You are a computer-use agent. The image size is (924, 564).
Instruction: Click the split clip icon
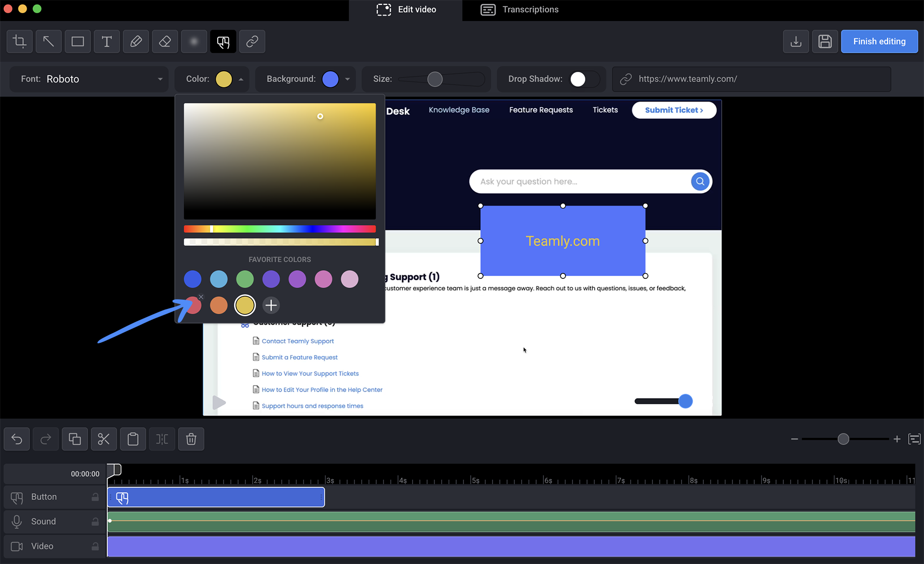point(162,439)
